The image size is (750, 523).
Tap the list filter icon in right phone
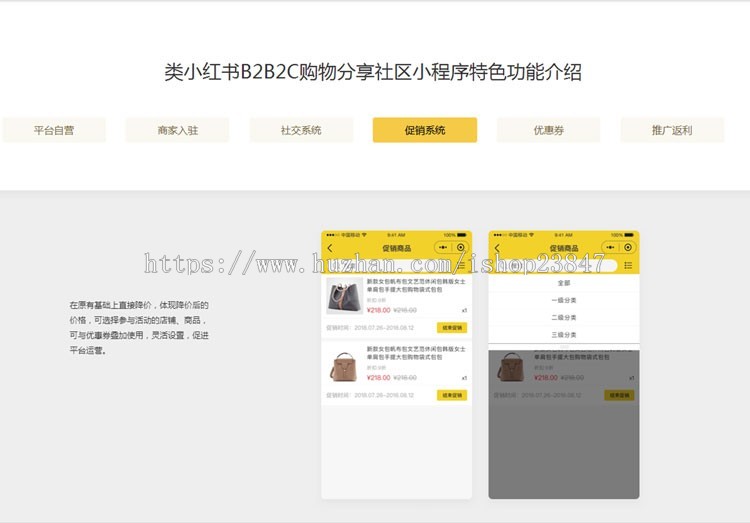coord(628,266)
